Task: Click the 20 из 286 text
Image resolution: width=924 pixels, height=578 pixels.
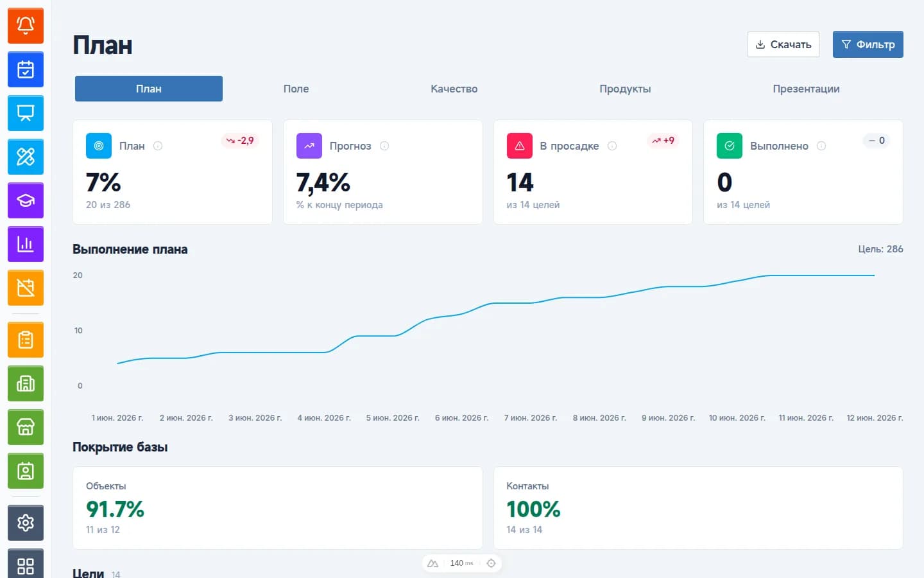Action: [108, 205]
